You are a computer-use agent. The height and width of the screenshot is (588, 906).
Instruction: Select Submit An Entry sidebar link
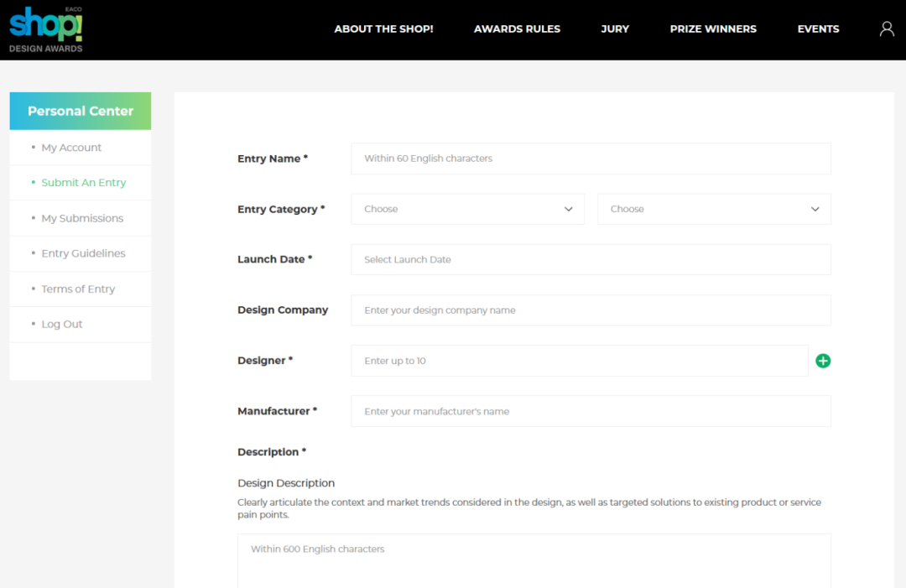(83, 183)
